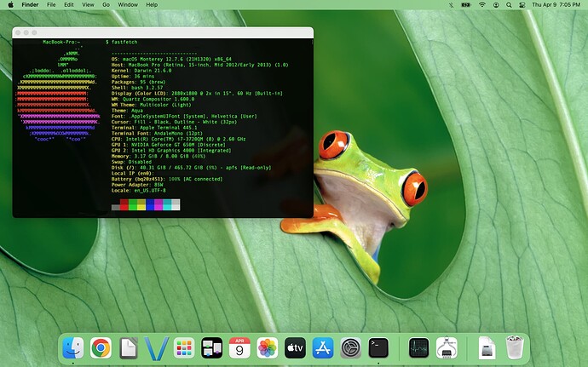Click the date and time in menu bar
588x367 pixels.
tap(556, 5)
